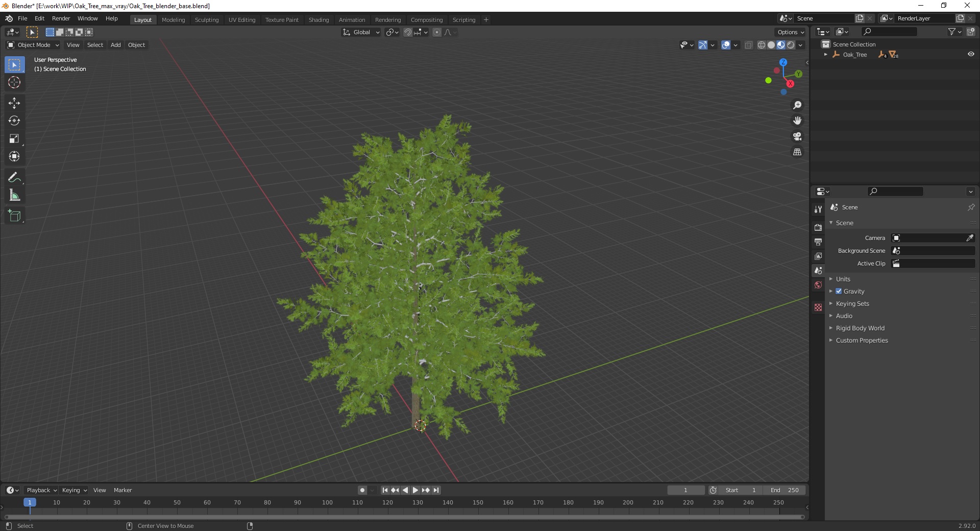Open the Object Mode dropdown
The width and height of the screenshot is (980, 531).
33,45
